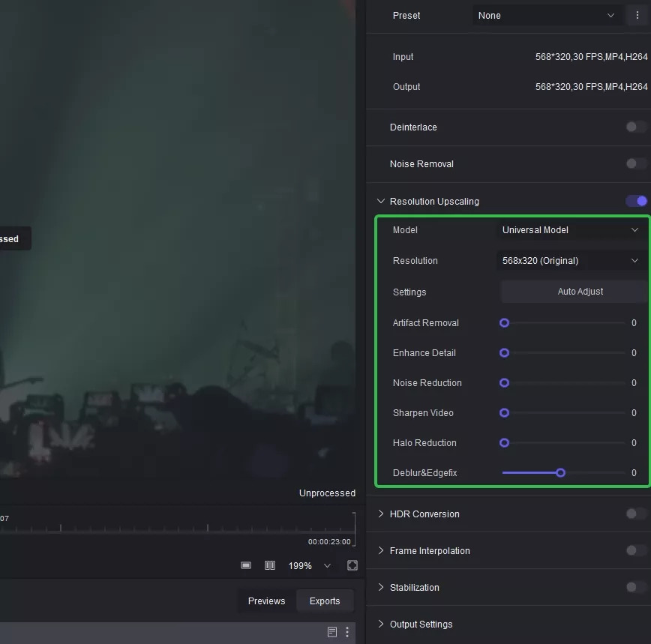Open the 199% zoom level dropdown
Screen dimensions: 651x644
309,565
